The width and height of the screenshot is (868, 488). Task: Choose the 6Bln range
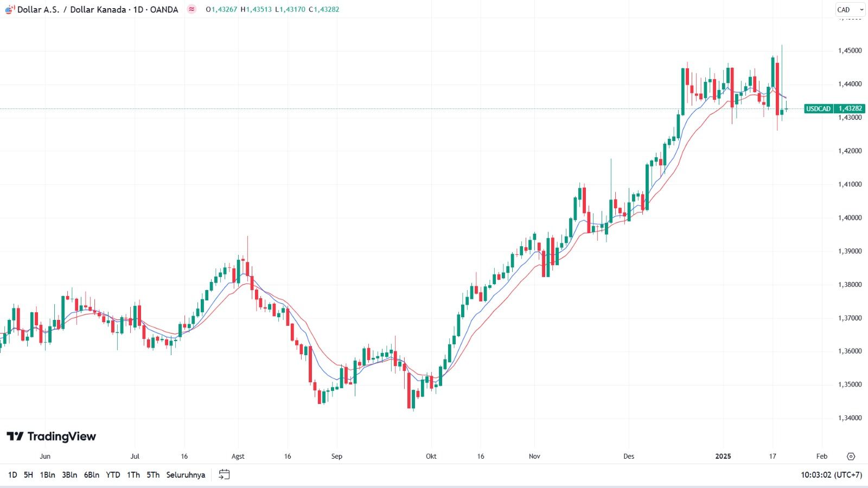(92, 475)
